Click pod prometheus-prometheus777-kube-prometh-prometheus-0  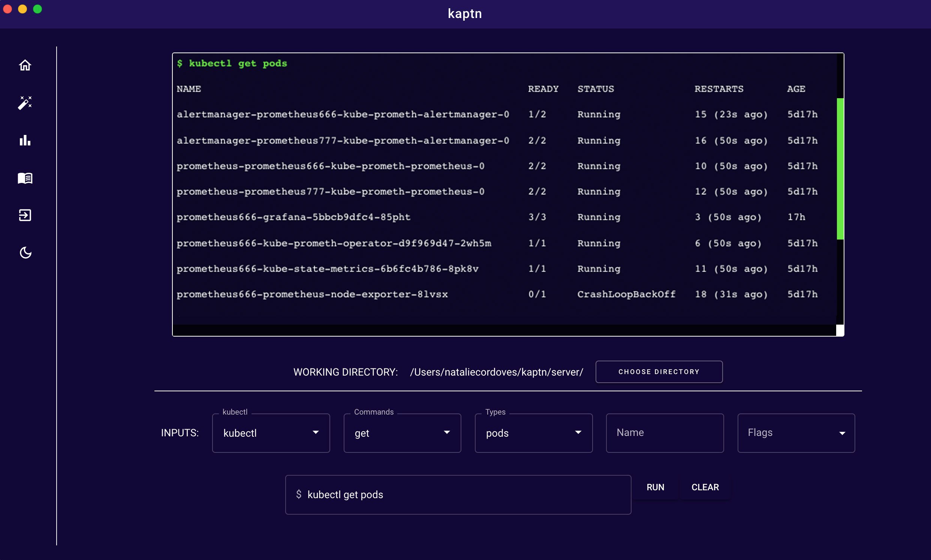(331, 192)
